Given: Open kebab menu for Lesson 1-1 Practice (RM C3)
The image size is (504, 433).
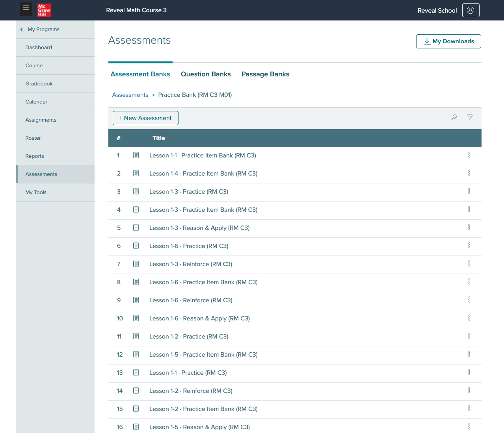Looking at the screenshot, I should (469, 372).
